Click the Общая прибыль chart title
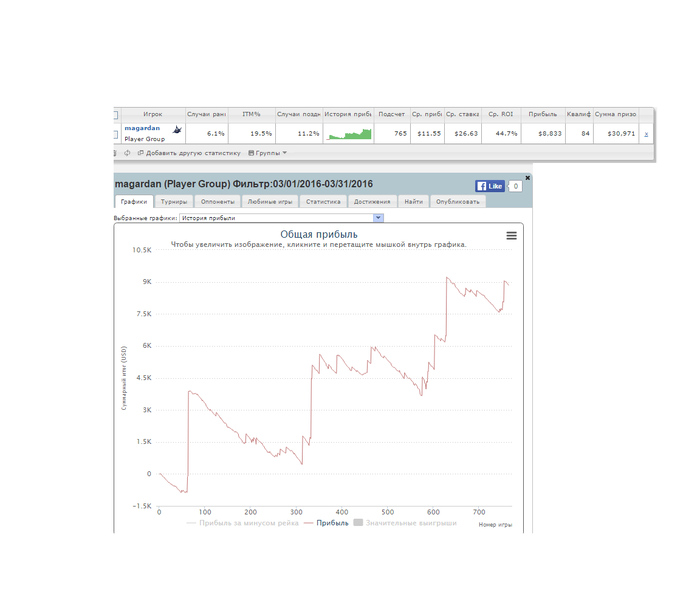 pos(319,234)
